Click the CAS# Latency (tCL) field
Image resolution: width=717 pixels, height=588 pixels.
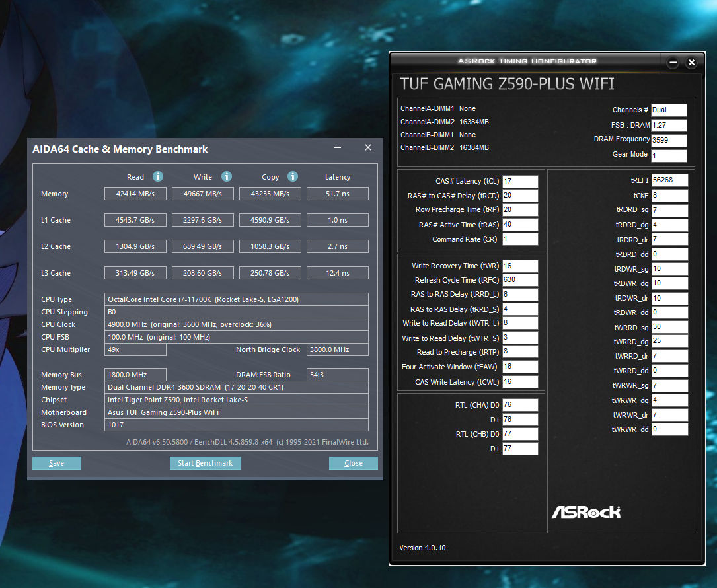click(520, 181)
